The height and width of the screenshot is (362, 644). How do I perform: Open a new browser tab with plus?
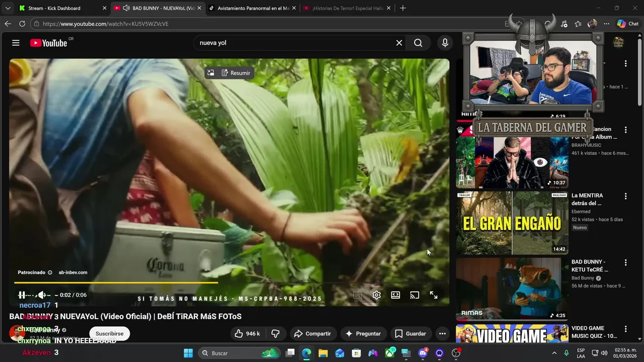tap(403, 8)
